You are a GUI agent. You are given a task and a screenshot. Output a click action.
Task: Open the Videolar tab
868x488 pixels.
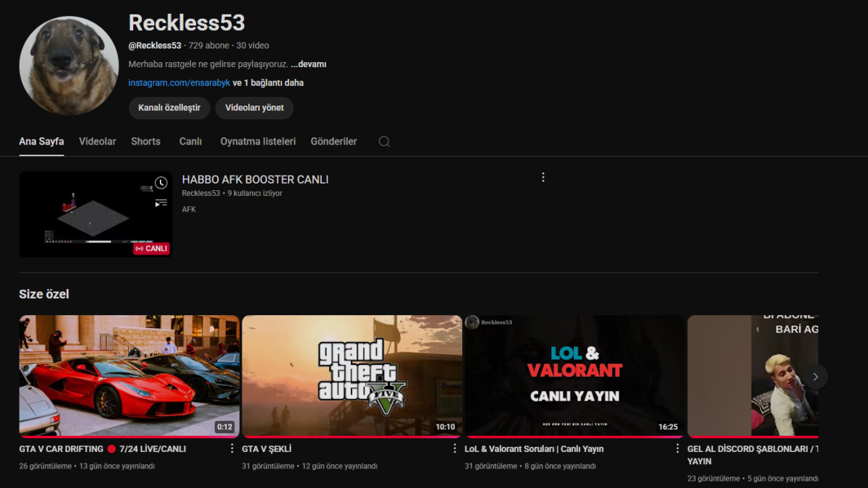pyautogui.click(x=98, y=142)
